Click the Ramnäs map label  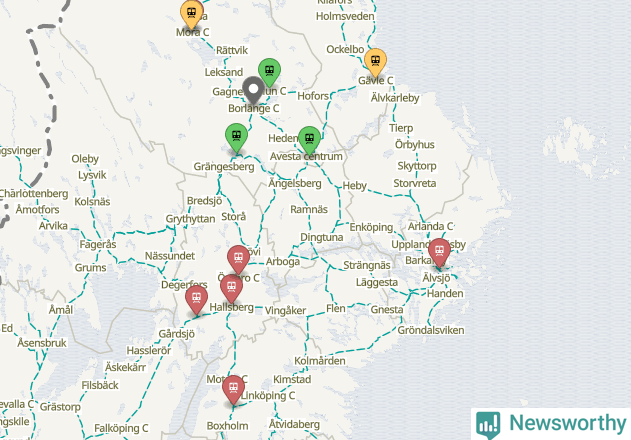click(309, 209)
